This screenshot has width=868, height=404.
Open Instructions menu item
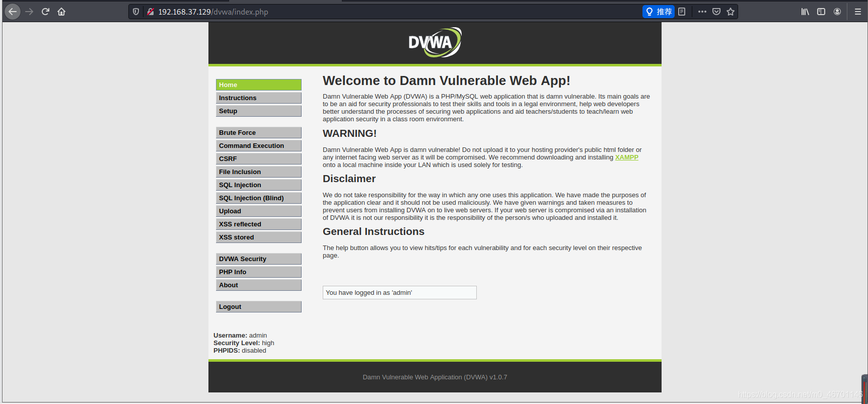point(259,98)
